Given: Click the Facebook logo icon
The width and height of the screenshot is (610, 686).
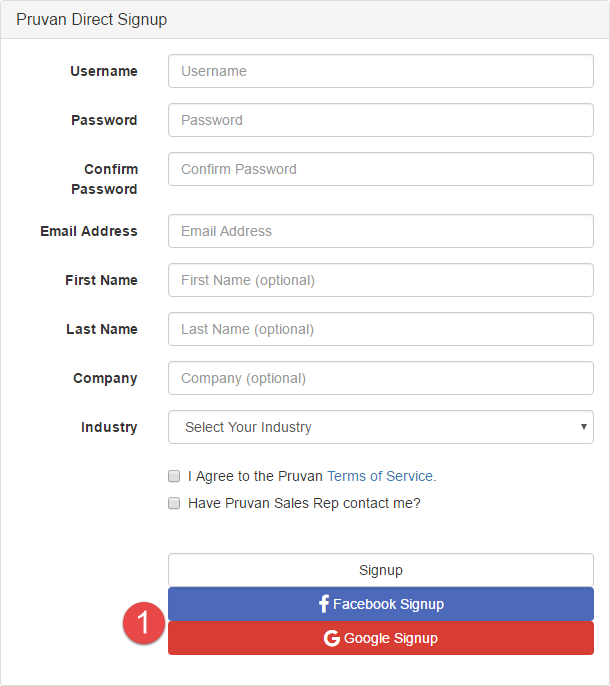Looking at the screenshot, I should tap(324, 604).
